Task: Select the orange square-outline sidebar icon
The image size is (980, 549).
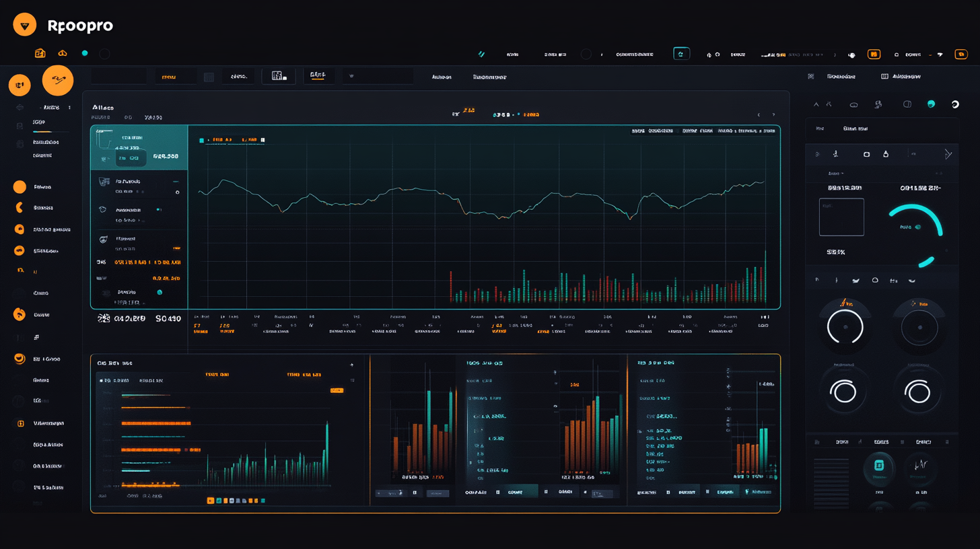Action: click(20, 423)
